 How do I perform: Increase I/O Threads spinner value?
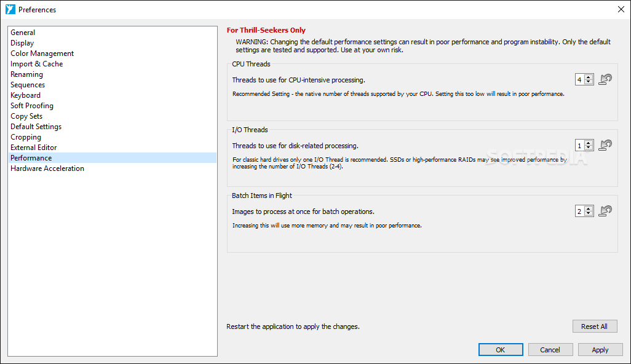coord(589,143)
